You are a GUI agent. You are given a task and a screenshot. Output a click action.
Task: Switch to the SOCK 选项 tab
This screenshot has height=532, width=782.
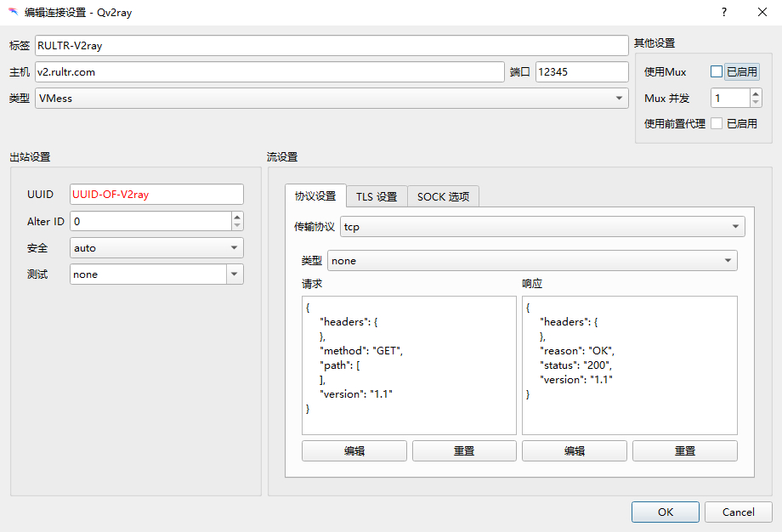pos(443,196)
